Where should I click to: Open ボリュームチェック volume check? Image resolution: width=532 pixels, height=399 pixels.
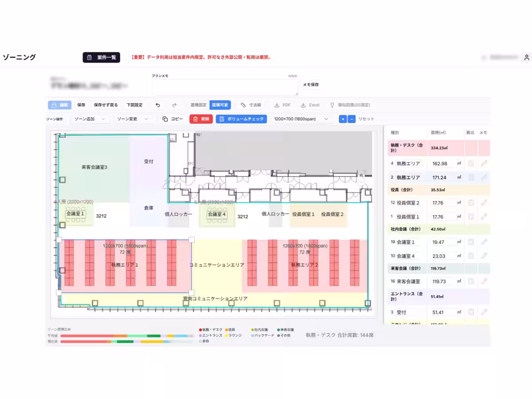241,119
